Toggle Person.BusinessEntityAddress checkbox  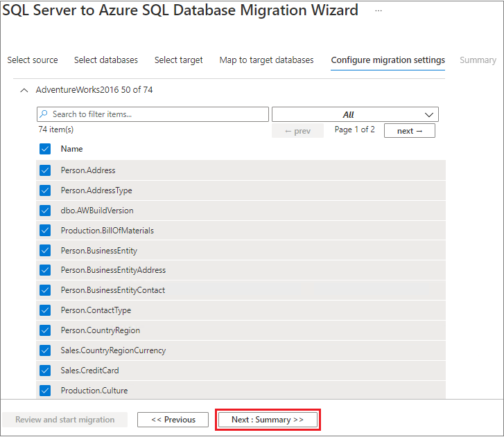45,270
